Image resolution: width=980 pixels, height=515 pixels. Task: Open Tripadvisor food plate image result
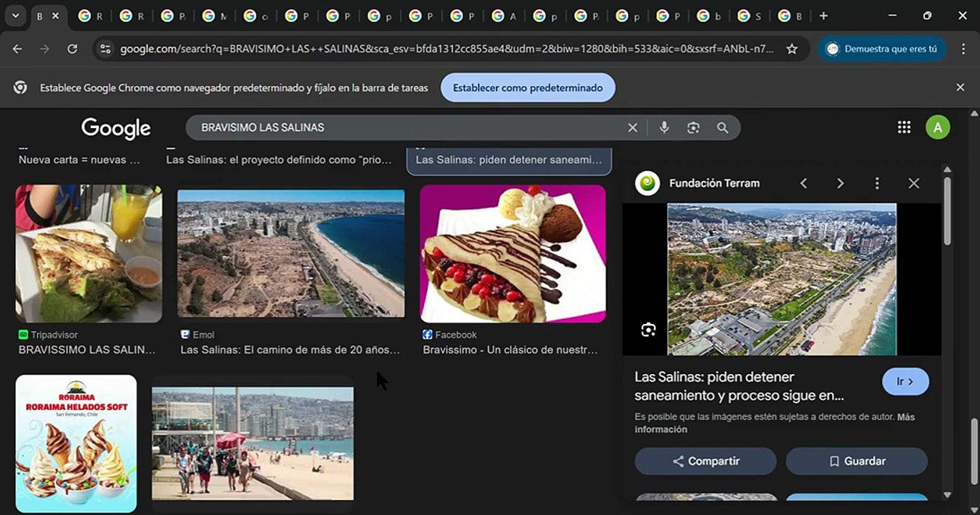pos(89,253)
